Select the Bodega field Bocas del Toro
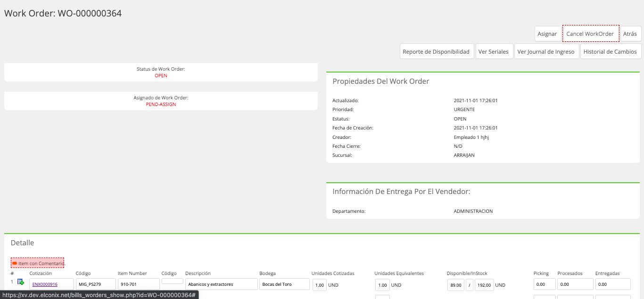The width and height of the screenshot is (644, 299). (284, 284)
